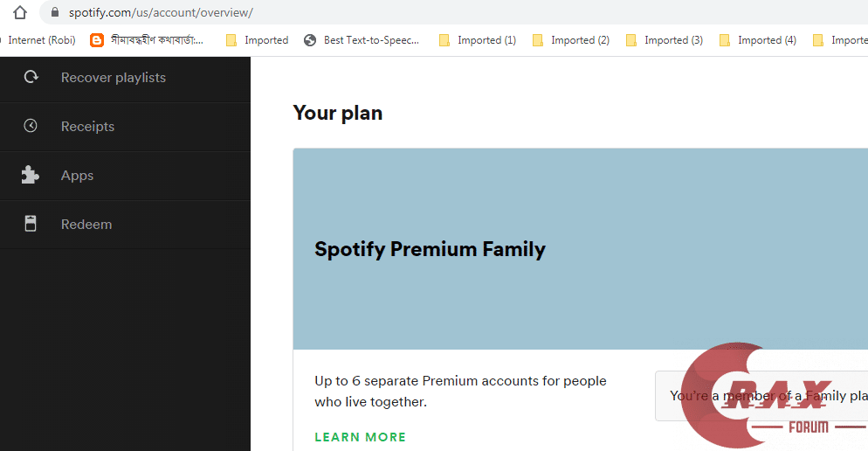The image size is (868, 451).
Task: Click the LEARN MORE link
Action: 360,437
